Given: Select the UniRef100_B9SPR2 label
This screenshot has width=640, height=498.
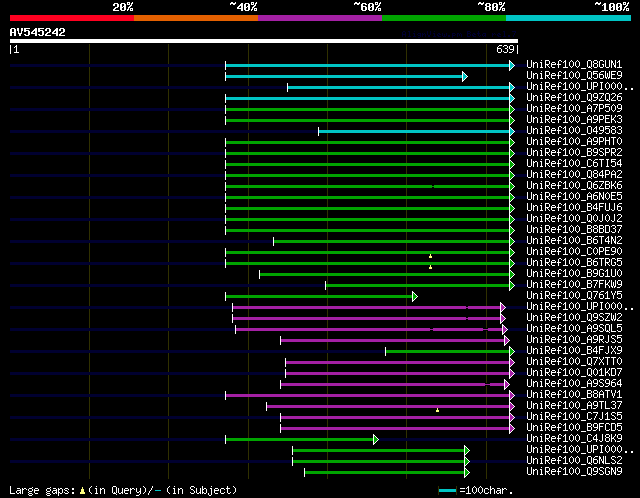Looking at the screenshot, I should pos(574,153).
